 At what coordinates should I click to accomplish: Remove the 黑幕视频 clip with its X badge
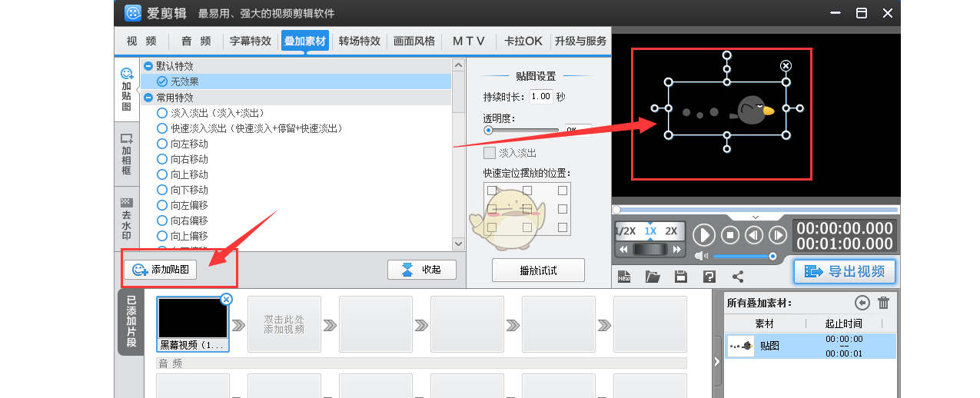click(226, 299)
